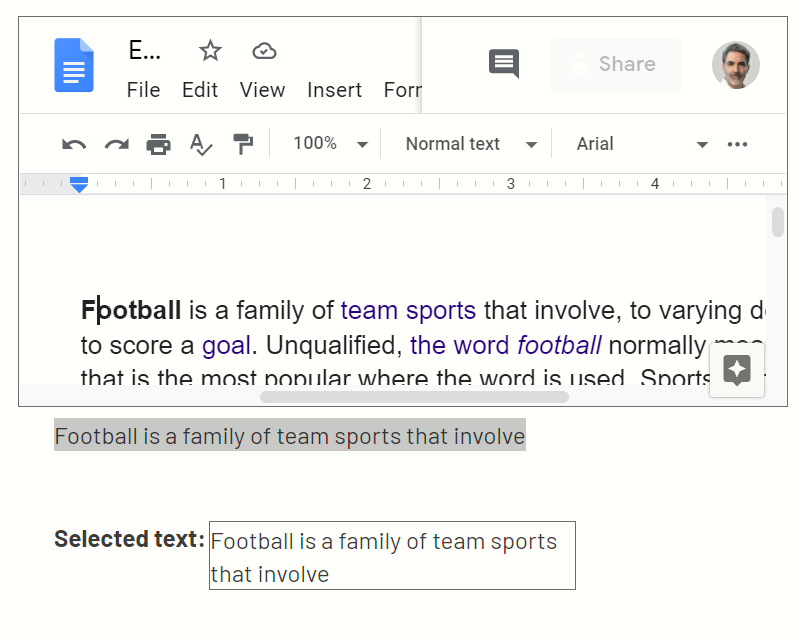
Task: Print the document
Action: [158, 144]
